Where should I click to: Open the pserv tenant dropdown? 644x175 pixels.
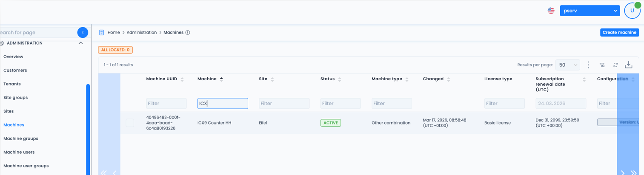click(590, 11)
